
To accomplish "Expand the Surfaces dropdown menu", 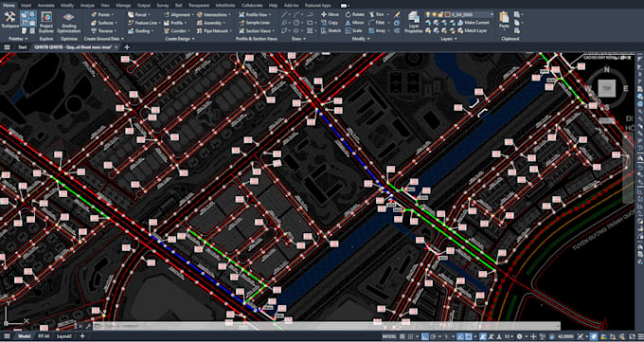I will pyautogui.click(x=103, y=23).
